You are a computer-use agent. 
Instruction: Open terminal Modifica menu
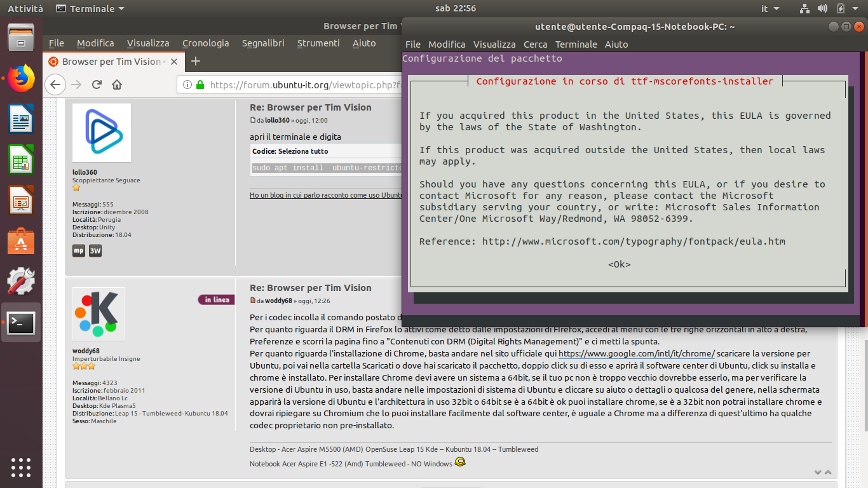click(x=447, y=44)
